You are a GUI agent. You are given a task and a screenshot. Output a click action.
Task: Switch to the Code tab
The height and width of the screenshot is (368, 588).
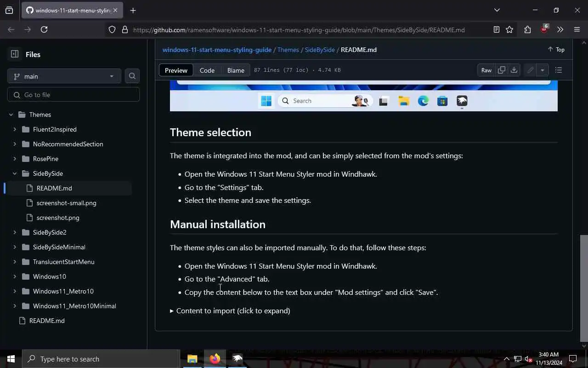click(207, 70)
